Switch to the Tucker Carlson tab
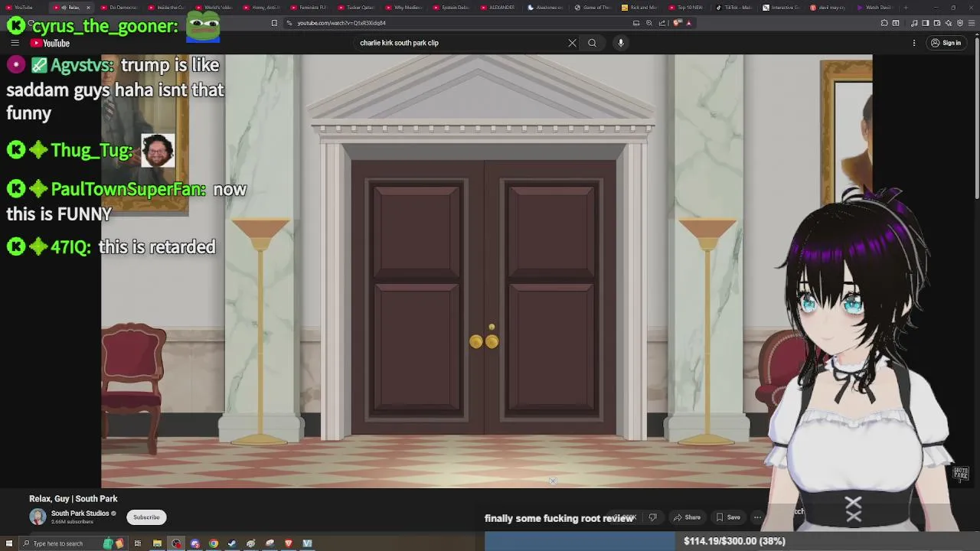Viewport: 980px width, 551px height. point(358,8)
